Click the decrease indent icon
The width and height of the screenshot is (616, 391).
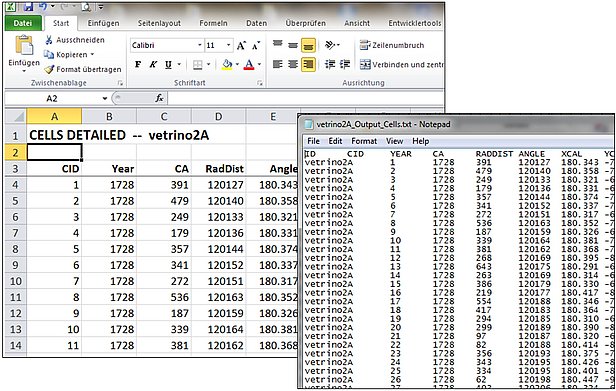330,64
